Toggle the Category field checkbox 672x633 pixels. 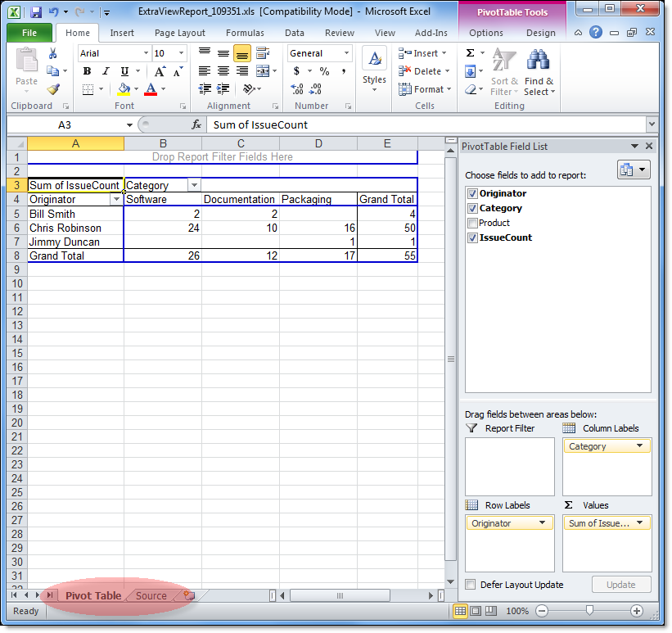tap(472, 209)
